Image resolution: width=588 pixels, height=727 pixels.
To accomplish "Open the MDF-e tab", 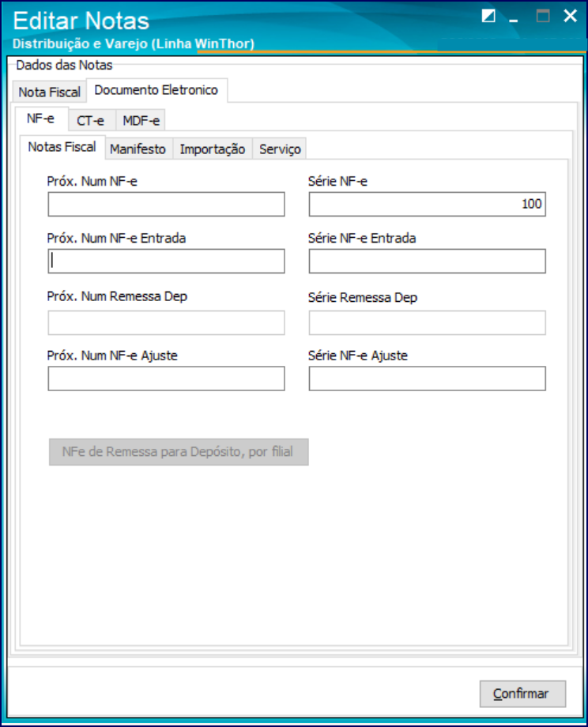I will pos(141,121).
